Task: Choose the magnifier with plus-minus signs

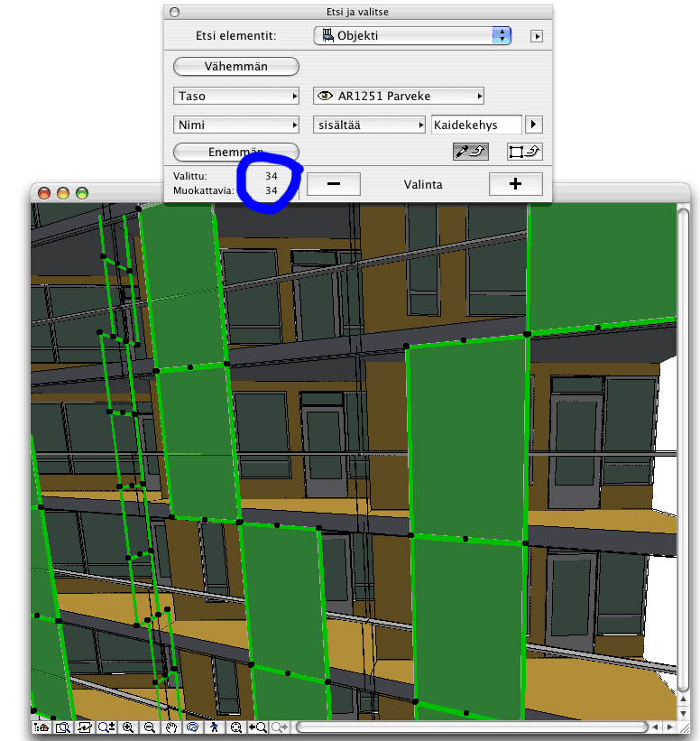Action: click(x=106, y=727)
